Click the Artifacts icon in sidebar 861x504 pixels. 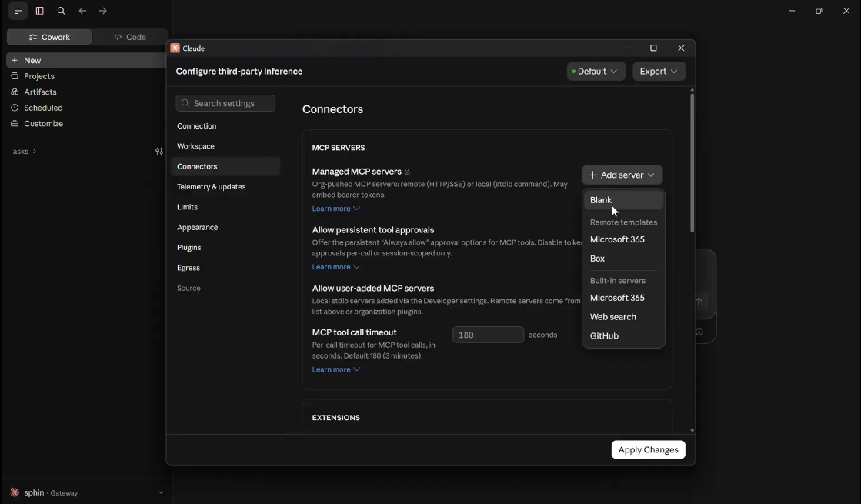pyautogui.click(x=15, y=92)
